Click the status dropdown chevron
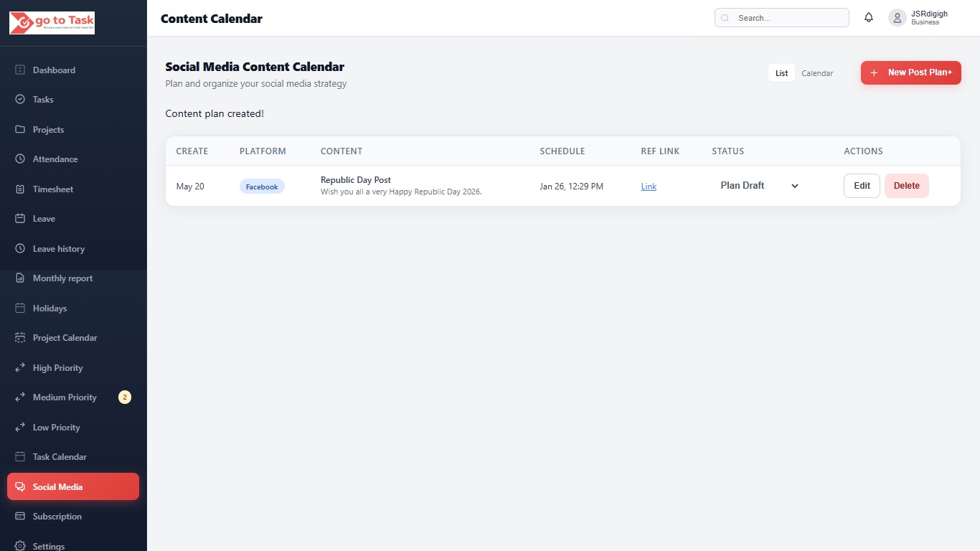980x551 pixels. pyautogui.click(x=795, y=186)
